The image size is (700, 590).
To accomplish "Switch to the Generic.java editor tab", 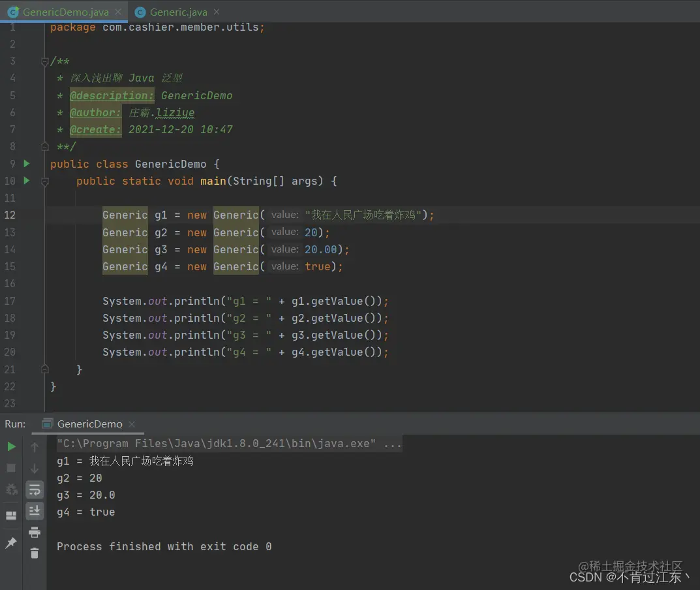I will coord(178,12).
